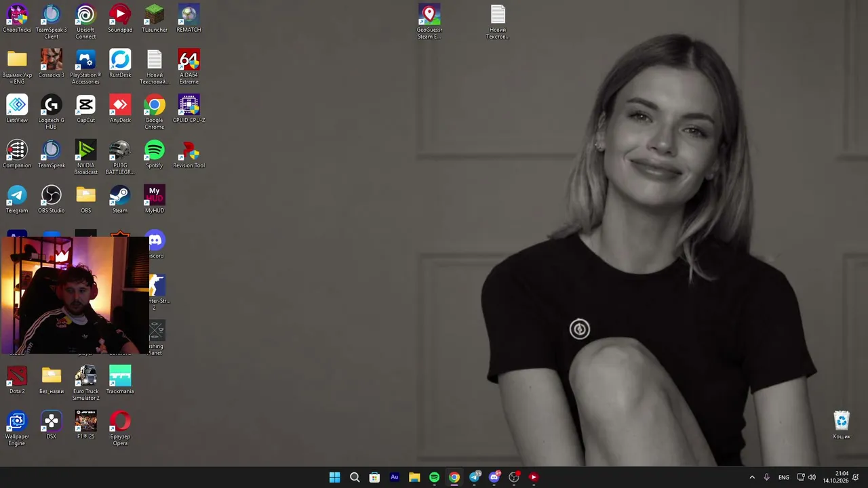Open the notification center bell
Viewport: 868px width, 488px height.
pyautogui.click(x=856, y=477)
